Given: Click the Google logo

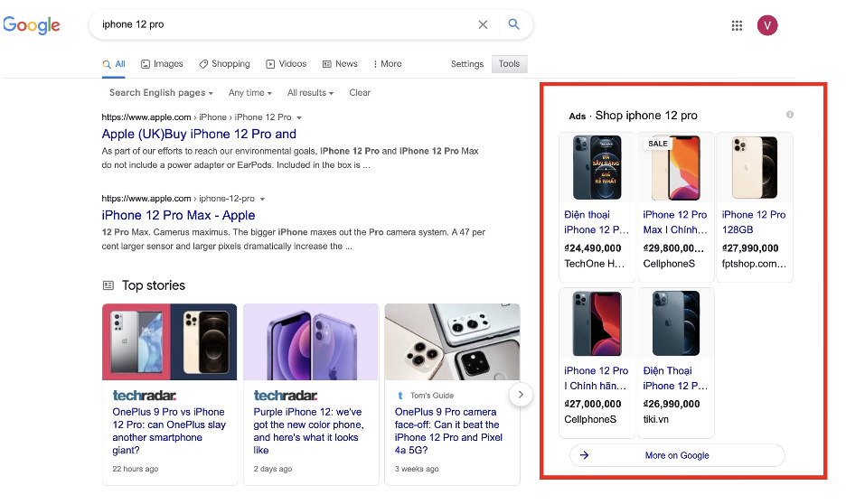Looking at the screenshot, I should click(32, 25).
